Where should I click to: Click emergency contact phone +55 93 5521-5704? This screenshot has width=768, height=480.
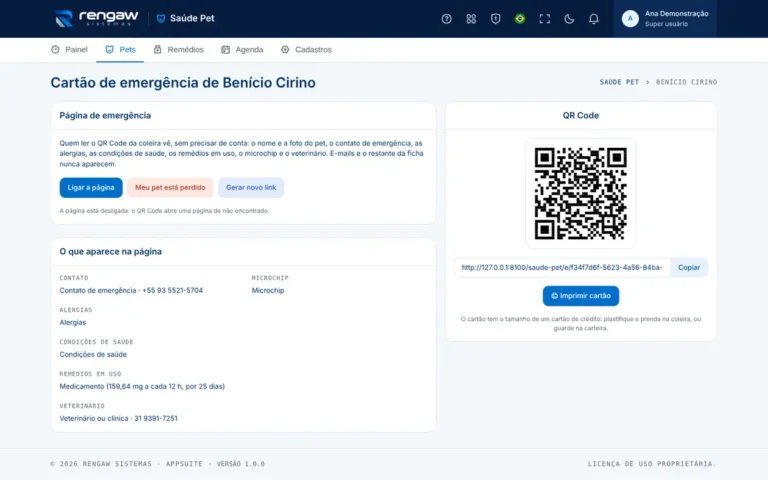[x=172, y=290]
